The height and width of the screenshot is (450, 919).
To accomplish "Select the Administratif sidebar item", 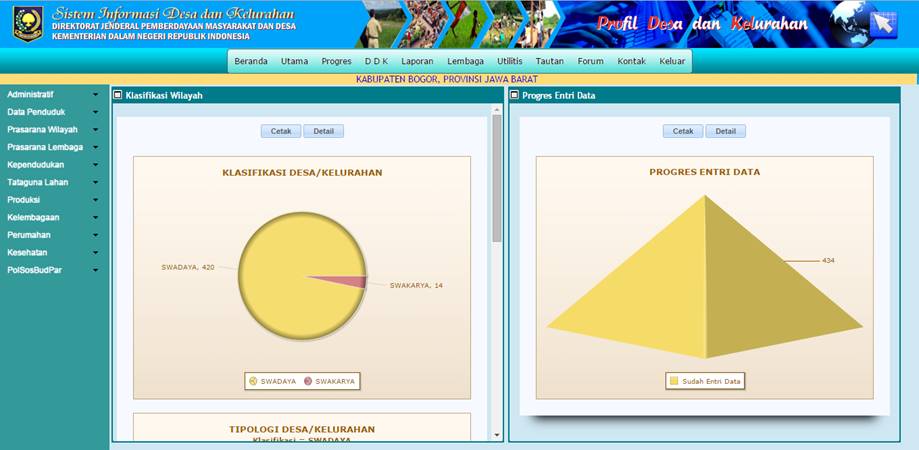I will (x=30, y=94).
